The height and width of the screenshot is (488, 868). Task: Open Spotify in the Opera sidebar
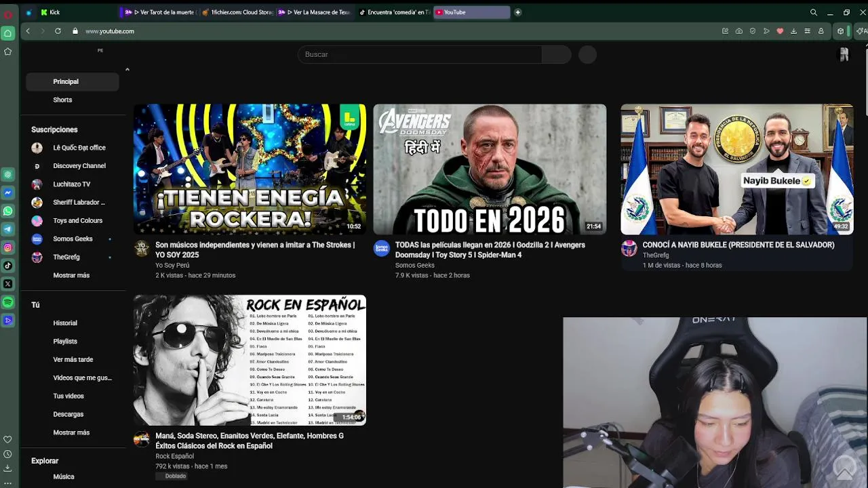8,302
